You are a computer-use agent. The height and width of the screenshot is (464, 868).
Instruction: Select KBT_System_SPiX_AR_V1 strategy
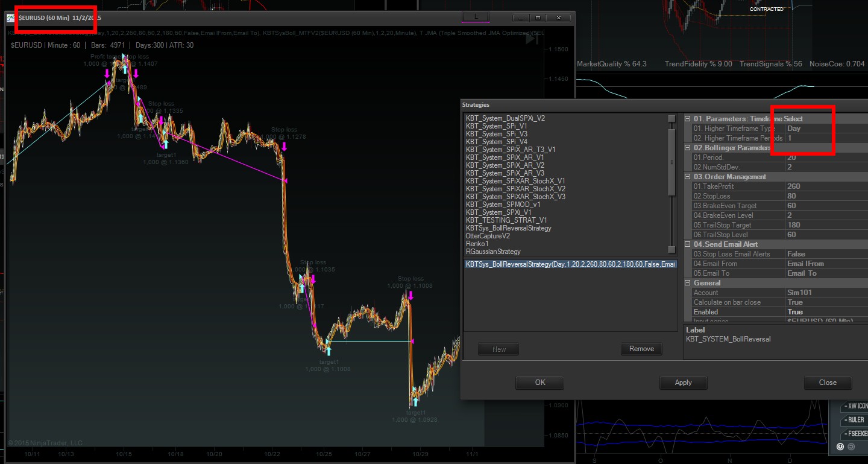pyautogui.click(x=505, y=157)
